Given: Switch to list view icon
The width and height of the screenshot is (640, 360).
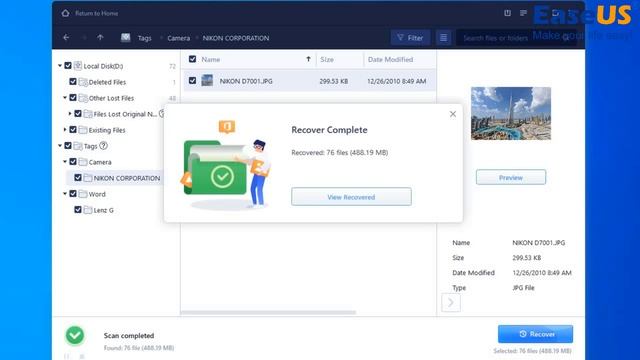Looking at the screenshot, I should tap(443, 38).
